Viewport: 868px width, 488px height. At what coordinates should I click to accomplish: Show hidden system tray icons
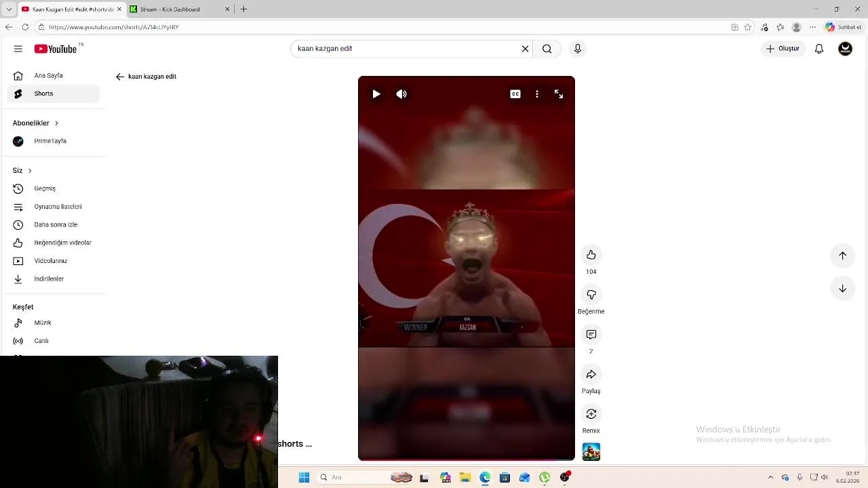coord(770,477)
